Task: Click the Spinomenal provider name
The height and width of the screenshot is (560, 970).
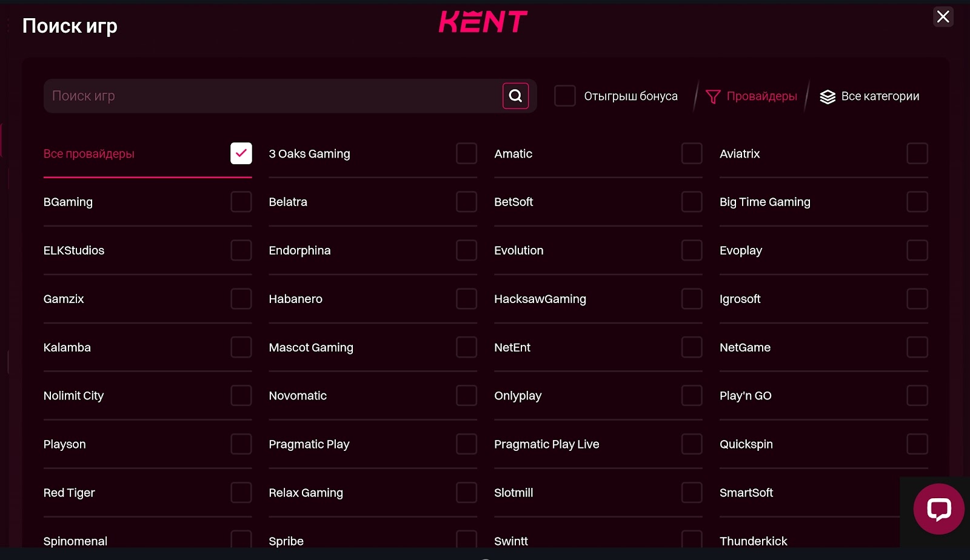Action: [75, 541]
